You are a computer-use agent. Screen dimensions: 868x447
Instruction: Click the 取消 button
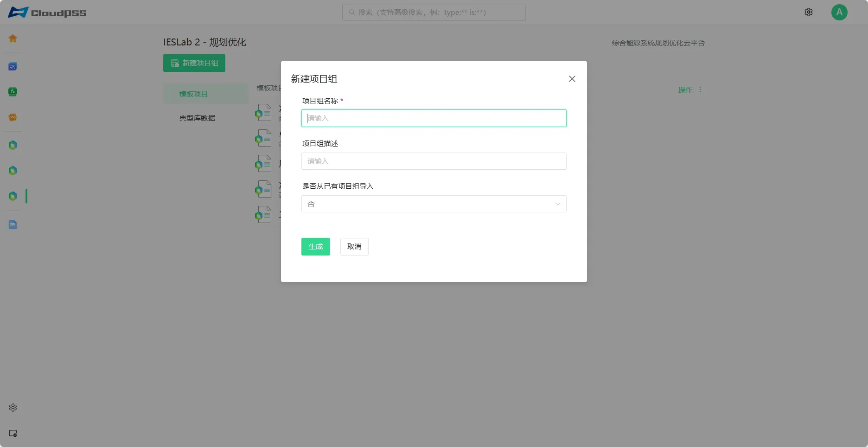(x=354, y=247)
